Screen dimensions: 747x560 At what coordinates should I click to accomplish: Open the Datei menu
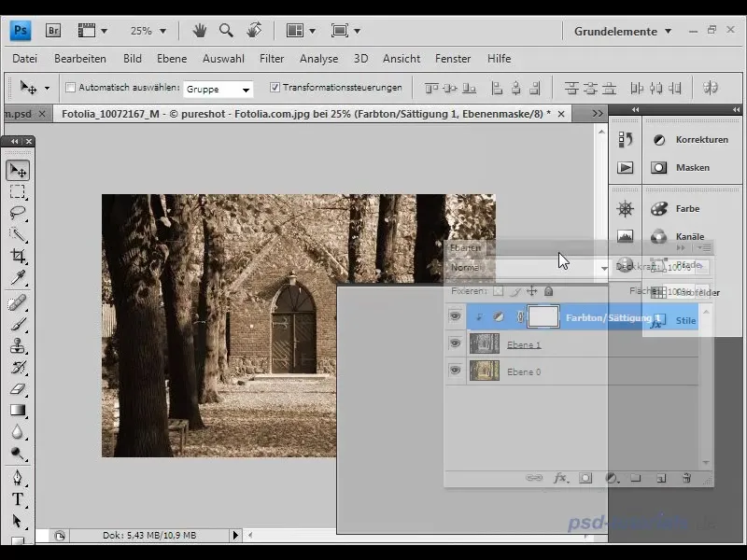point(25,59)
